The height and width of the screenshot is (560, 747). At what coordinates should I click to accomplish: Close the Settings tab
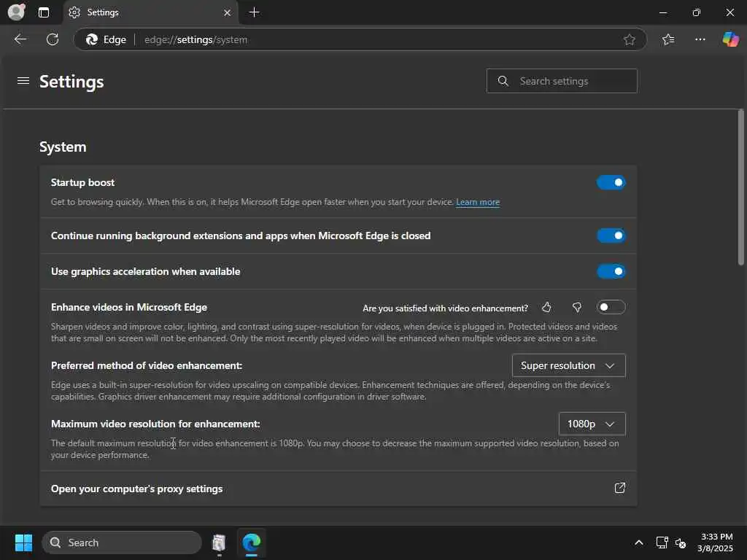pyautogui.click(x=228, y=12)
